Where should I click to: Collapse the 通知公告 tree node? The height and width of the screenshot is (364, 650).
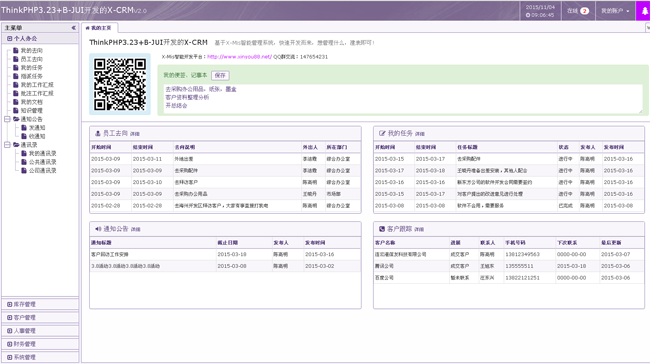tap(7, 119)
